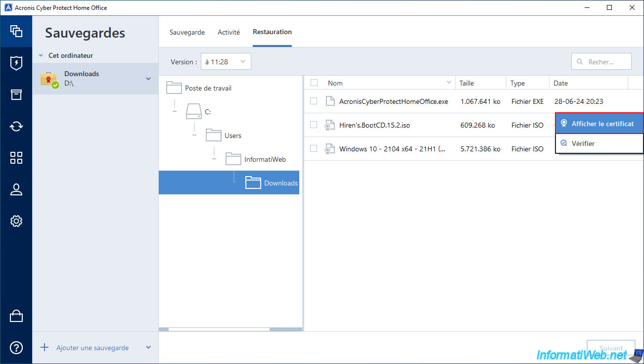Click the Hiren's.BootCD notarized file icon
This screenshot has height=364, width=644.
coord(329,125)
